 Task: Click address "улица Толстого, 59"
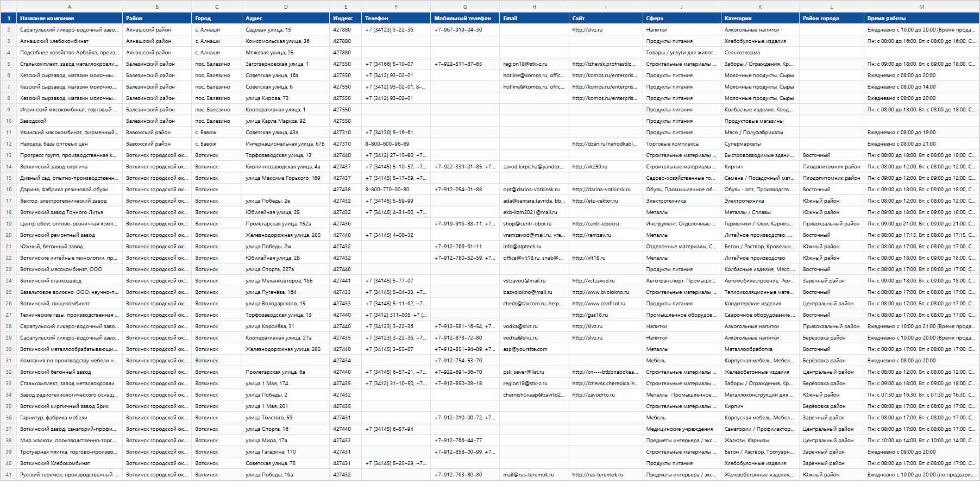286,418
